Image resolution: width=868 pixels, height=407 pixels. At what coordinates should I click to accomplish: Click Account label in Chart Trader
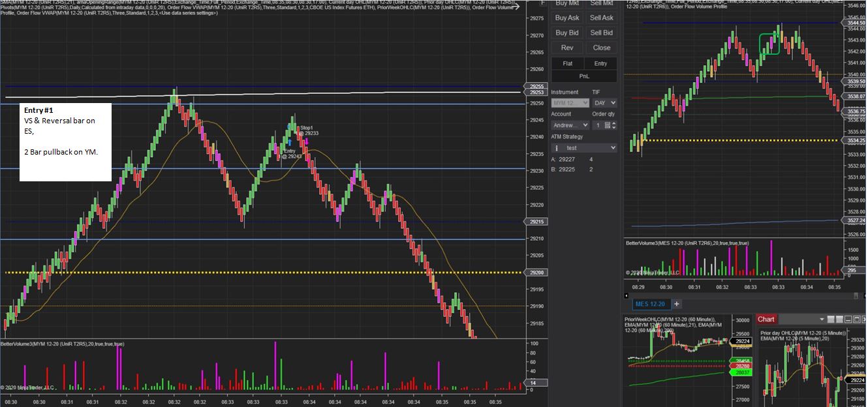[561, 114]
